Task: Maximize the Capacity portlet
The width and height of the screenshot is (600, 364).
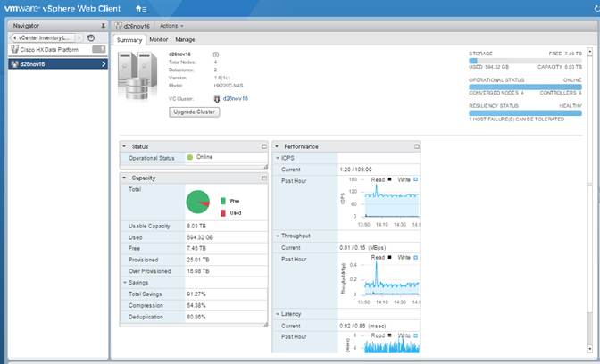Action: click(x=264, y=178)
